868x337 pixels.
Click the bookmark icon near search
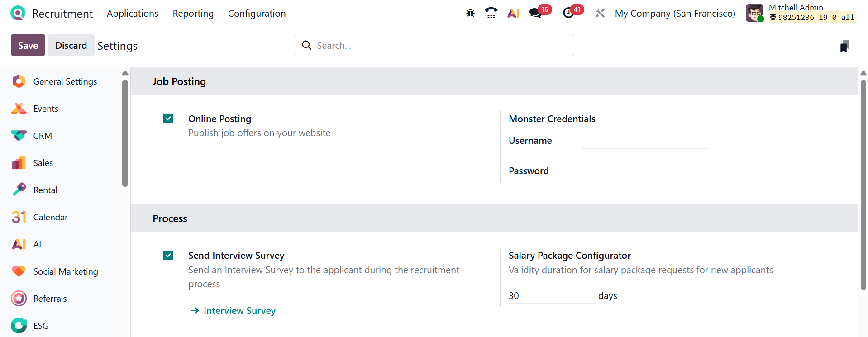[844, 46]
